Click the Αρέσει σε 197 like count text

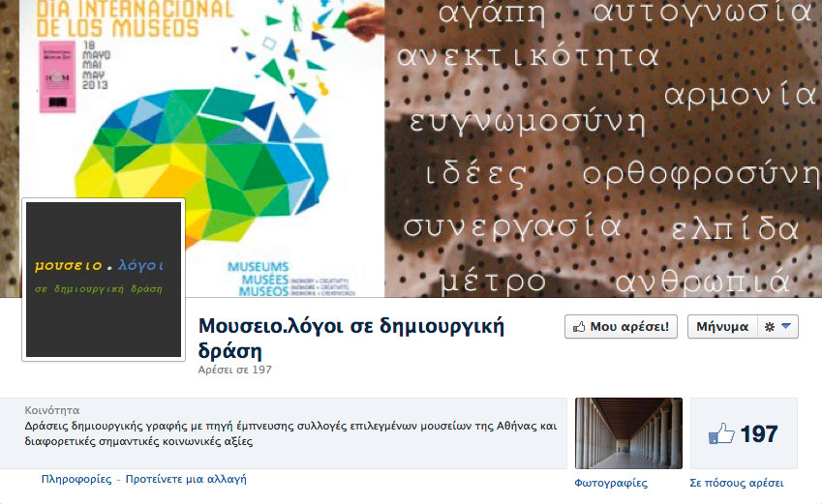point(235,370)
